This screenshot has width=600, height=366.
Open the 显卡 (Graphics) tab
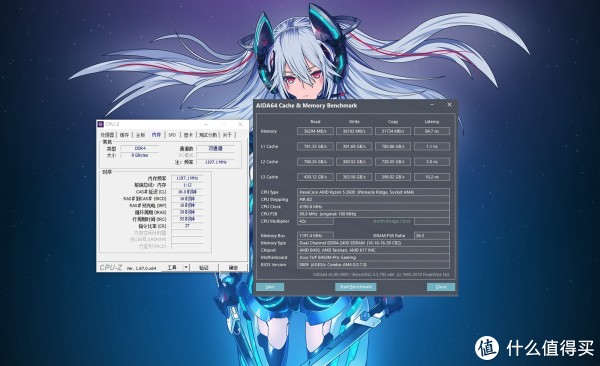(x=188, y=135)
